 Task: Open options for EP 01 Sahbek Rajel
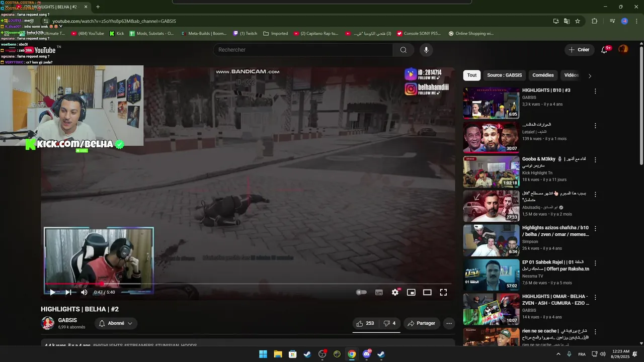click(595, 263)
